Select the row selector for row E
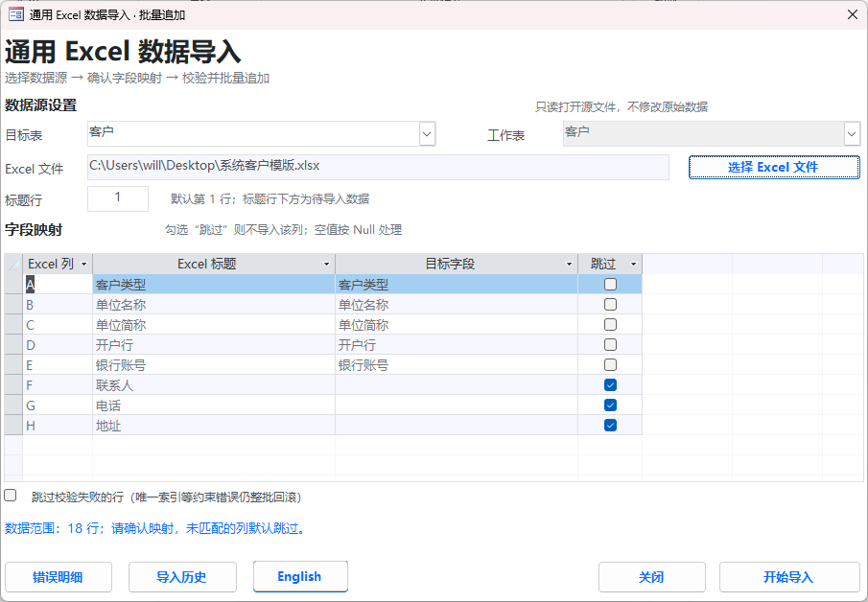 coord(13,365)
